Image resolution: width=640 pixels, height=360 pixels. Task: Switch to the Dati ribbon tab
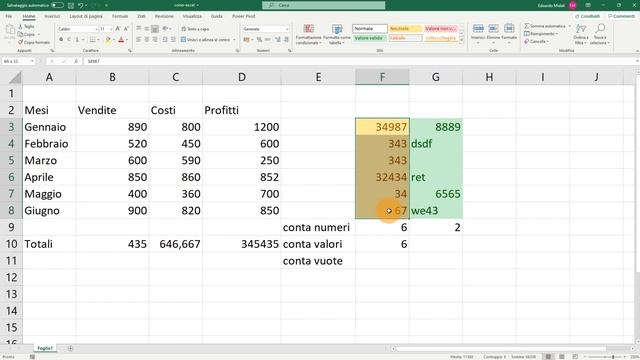(x=141, y=16)
